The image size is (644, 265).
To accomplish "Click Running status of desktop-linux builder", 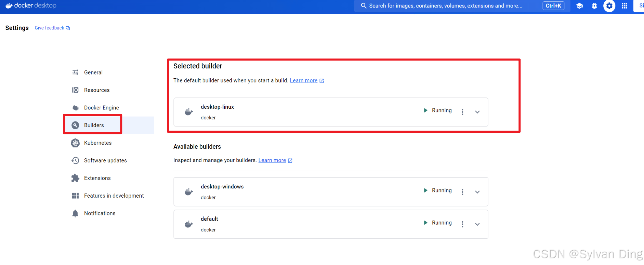I will 438,110.
